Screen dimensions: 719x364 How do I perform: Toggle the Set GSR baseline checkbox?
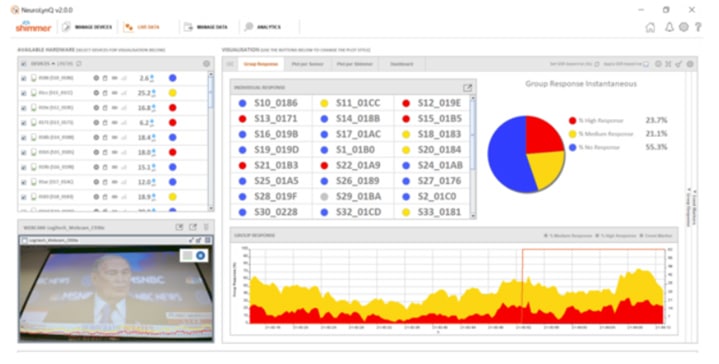(597, 64)
